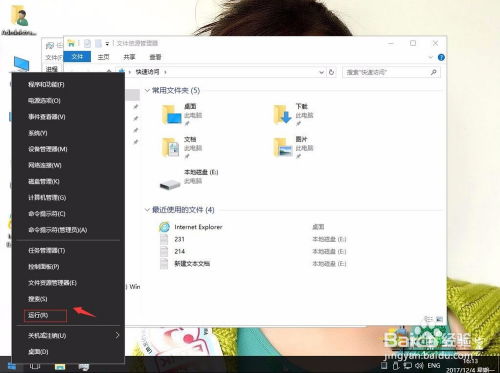Viewport: 500px width, 373px height.
Task: Select the Internet Explorer recent item icon
Action: 164,227
